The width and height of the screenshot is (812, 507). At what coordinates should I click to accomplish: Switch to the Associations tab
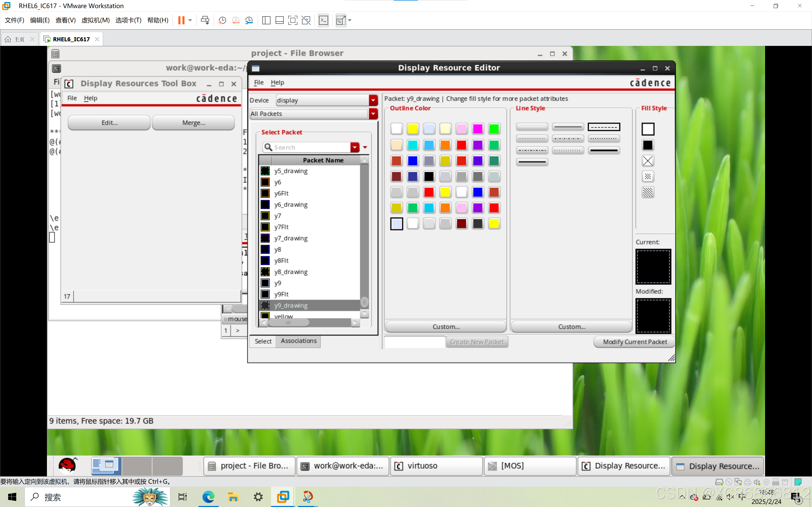[298, 341]
